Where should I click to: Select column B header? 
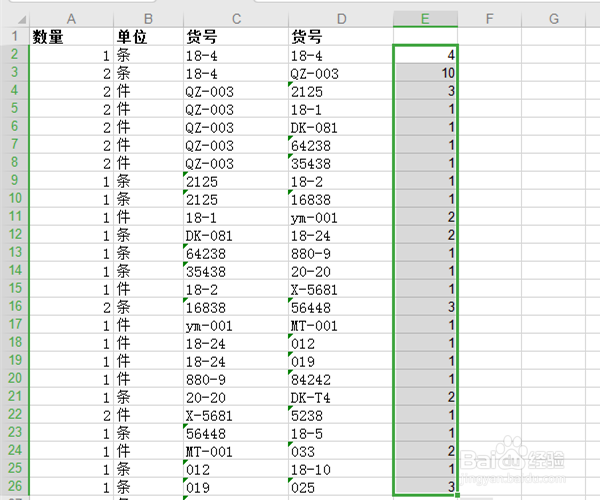tap(148, 19)
